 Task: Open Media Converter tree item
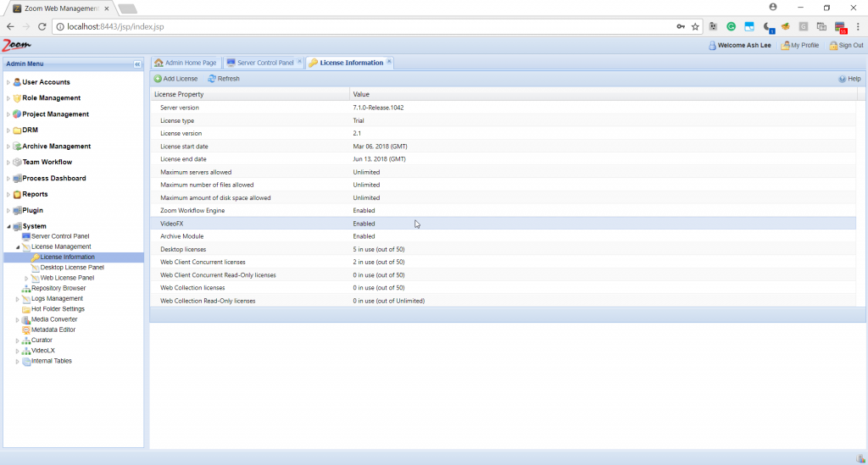(54, 319)
